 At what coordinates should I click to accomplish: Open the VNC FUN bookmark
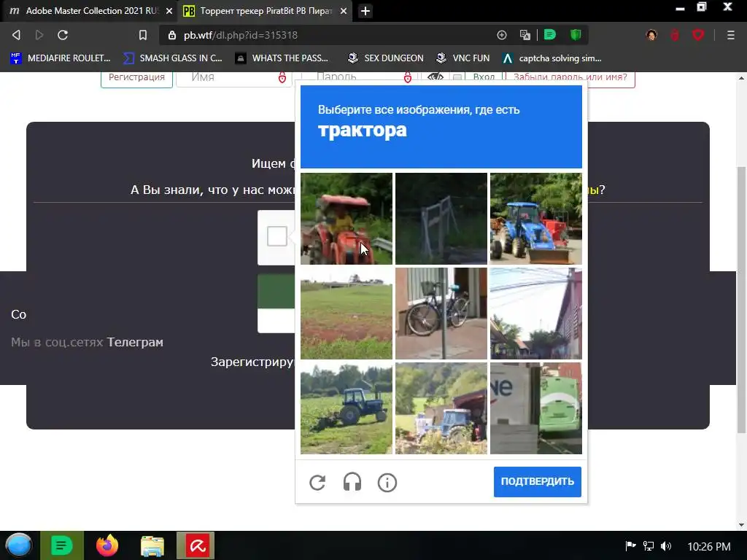[x=462, y=58]
